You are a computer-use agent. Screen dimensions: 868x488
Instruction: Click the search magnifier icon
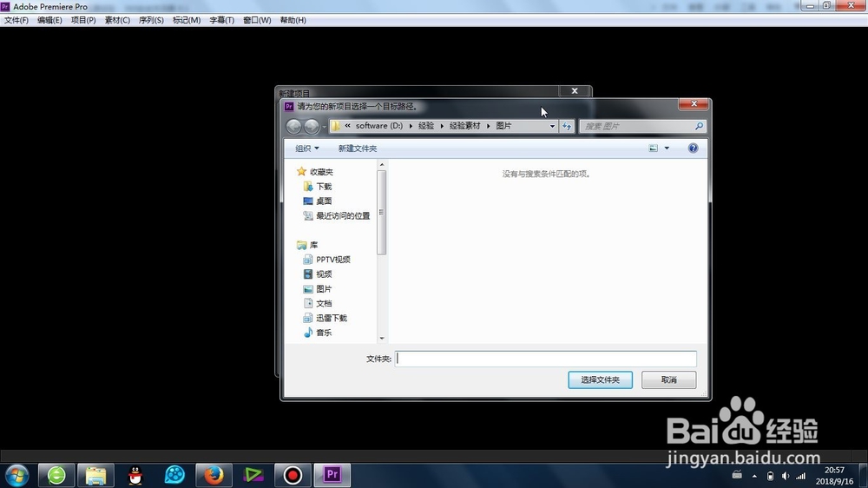699,126
